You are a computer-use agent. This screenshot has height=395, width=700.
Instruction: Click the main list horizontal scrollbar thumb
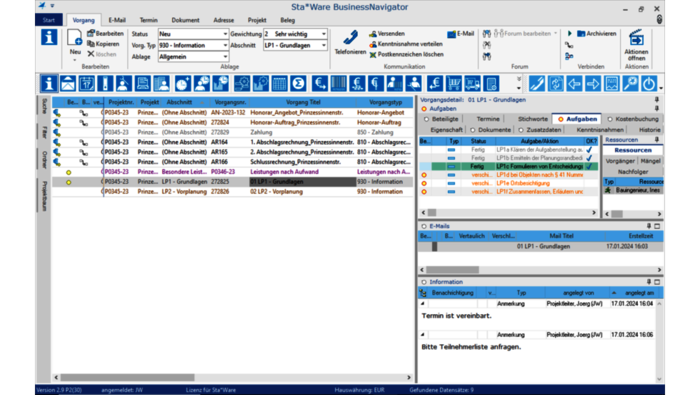click(127, 378)
